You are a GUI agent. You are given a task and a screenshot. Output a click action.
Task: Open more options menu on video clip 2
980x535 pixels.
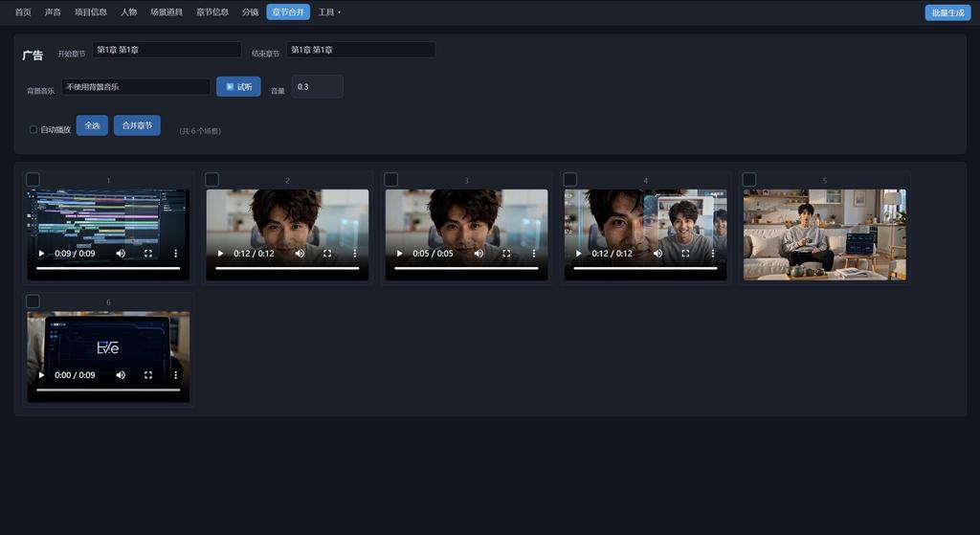click(x=354, y=253)
